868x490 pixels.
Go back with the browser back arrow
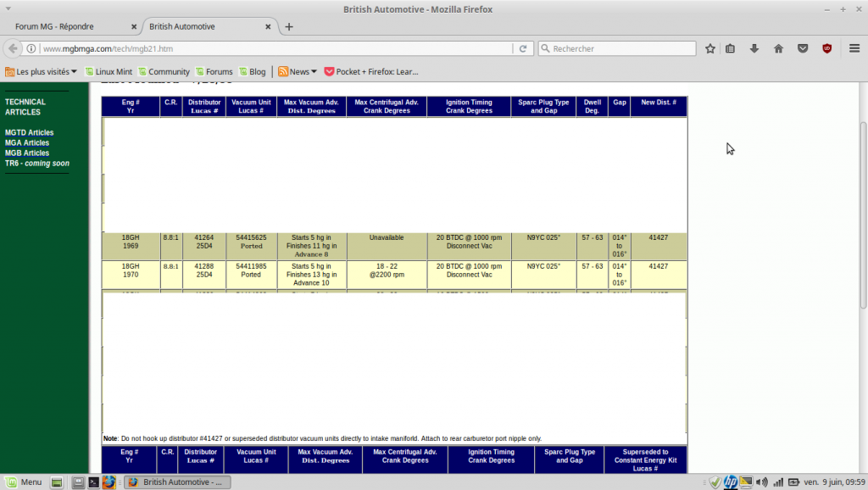click(x=13, y=48)
